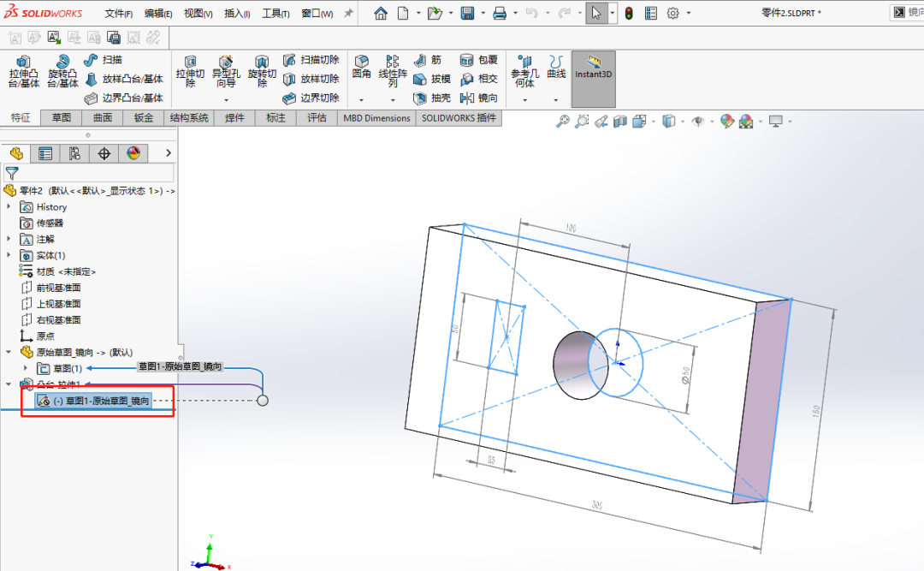Switch to PropertyManager panel tab

45,153
